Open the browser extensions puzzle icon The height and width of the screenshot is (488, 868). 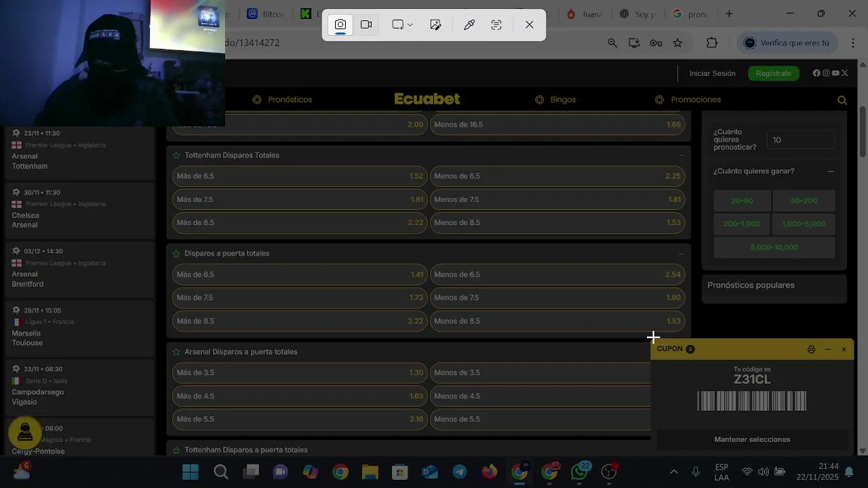point(711,43)
